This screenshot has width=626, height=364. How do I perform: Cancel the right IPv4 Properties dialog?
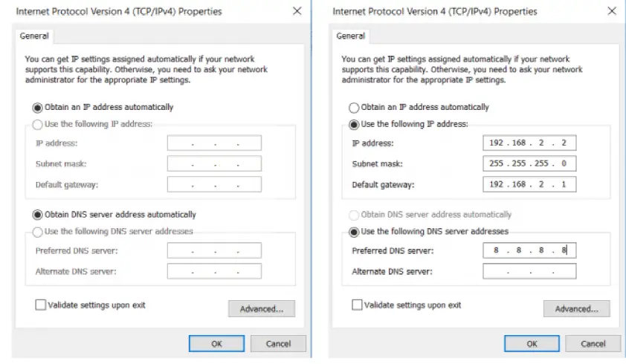pyautogui.click(x=593, y=344)
